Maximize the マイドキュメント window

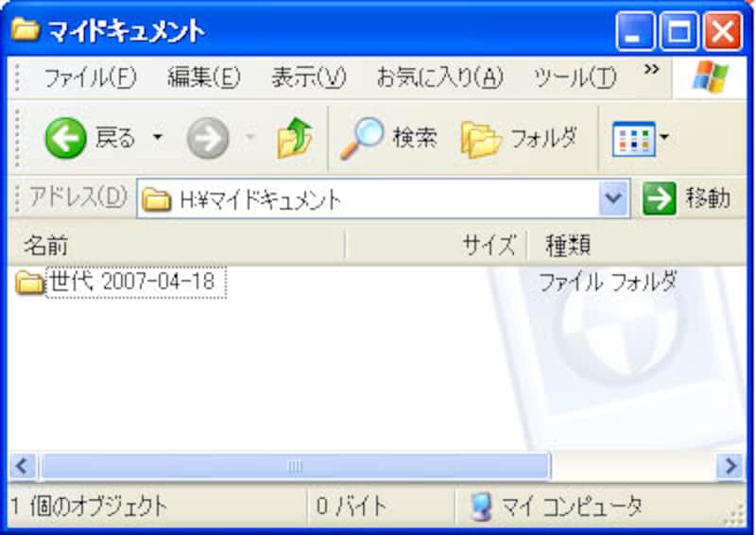click(x=679, y=32)
